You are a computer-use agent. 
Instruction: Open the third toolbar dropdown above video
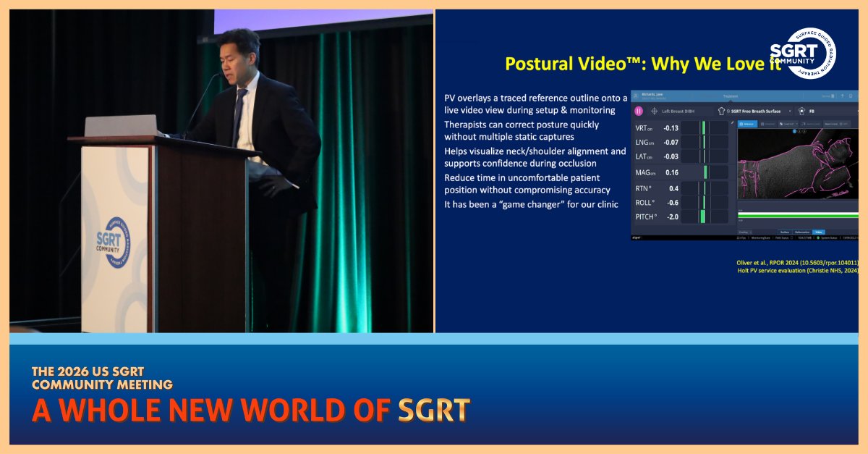pos(788,124)
